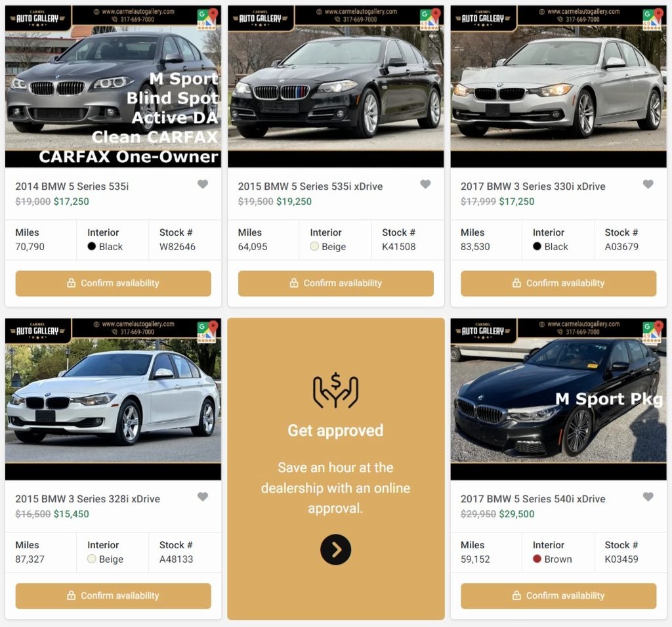Viewport: 672px width, 627px height.
Task: Open the 2015 BMW 5 Series 535i xDrive title
Action: [x=310, y=186]
